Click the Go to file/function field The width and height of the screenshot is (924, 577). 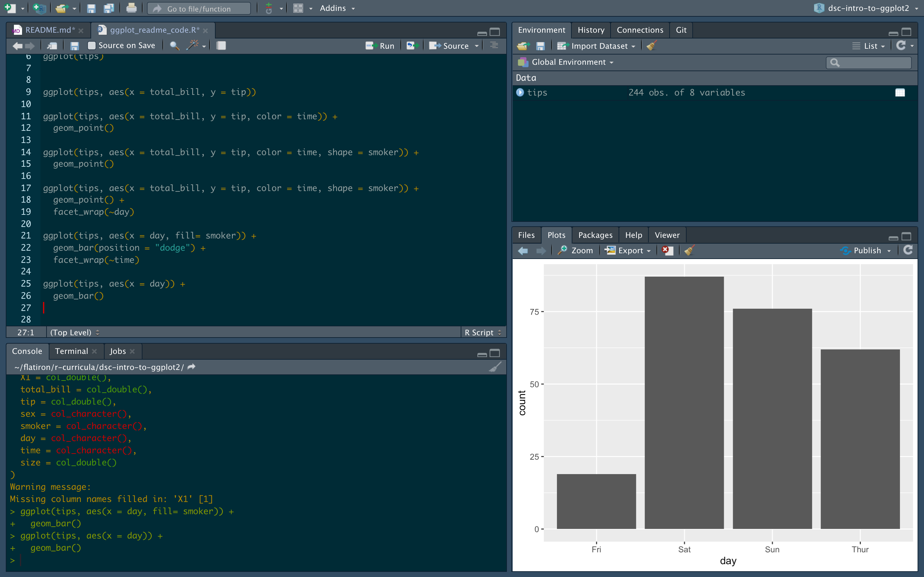coord(199,8)
